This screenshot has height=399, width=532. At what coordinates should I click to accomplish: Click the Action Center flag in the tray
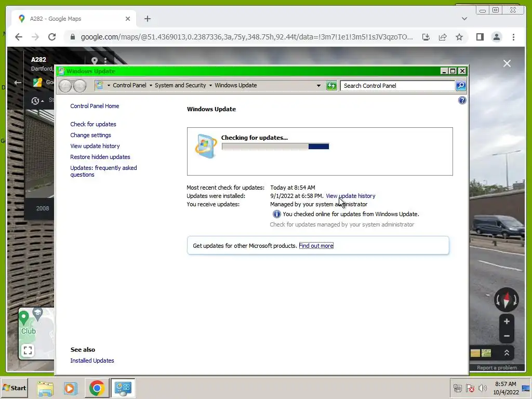(470, 388)
